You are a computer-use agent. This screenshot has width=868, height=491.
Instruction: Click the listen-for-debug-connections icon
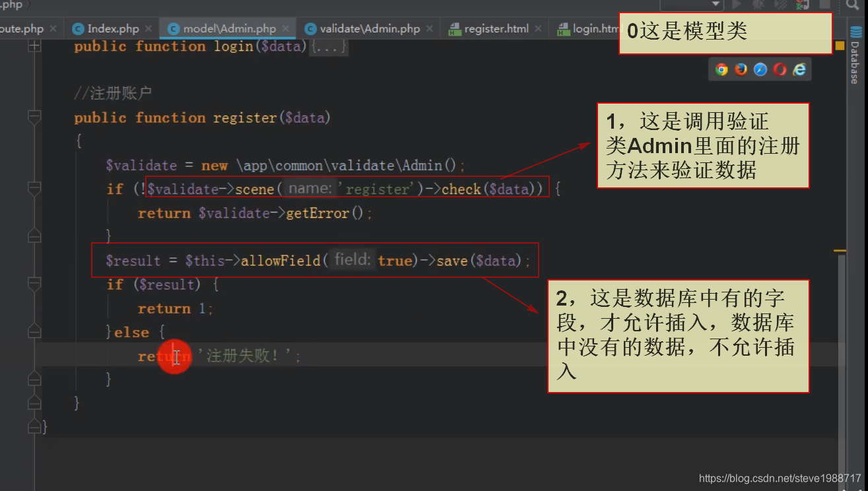point(802,5)
